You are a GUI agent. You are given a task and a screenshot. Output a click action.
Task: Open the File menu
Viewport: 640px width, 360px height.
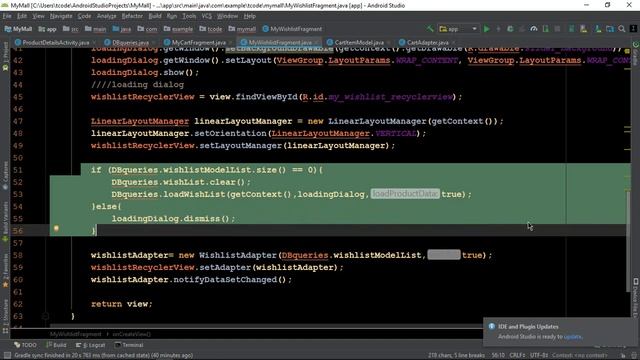click(x=7, y=16)
